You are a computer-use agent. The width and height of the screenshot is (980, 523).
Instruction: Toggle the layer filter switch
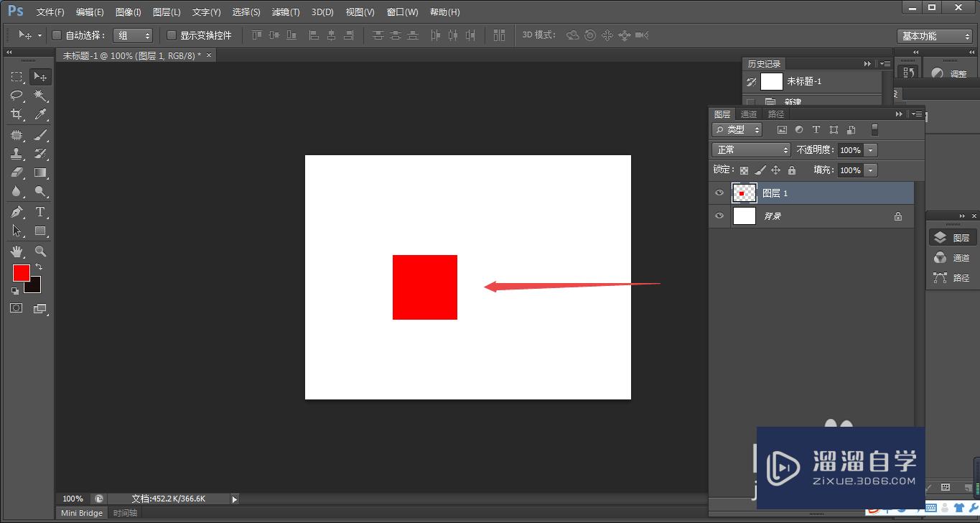[x=874, y=130]
